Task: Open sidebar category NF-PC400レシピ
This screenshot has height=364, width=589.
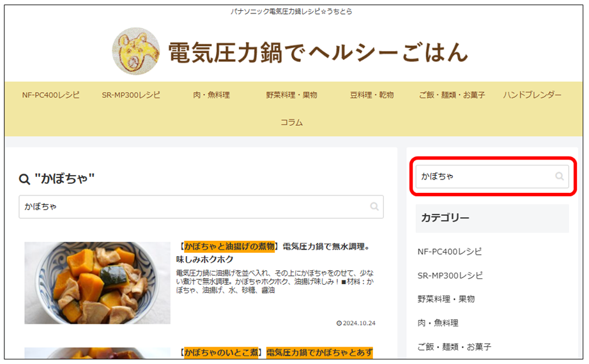Action: (449, 252)
